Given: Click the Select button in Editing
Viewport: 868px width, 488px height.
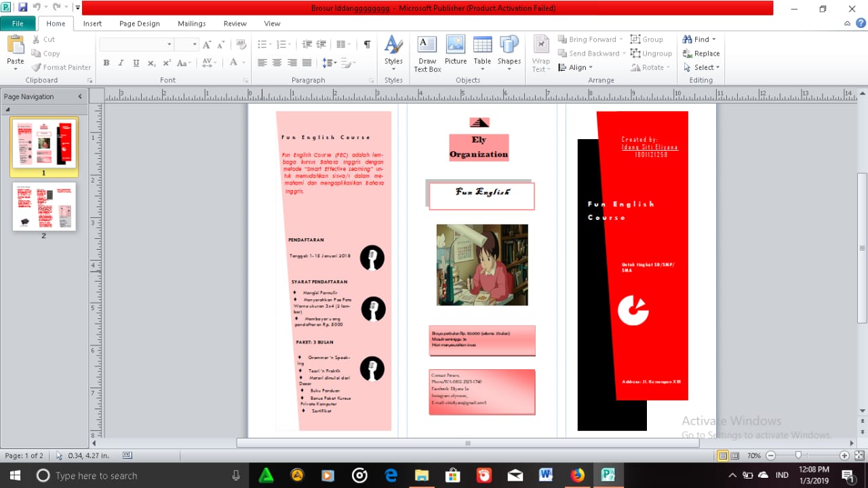Looking at the screenshot, I should (x=702, y=67).
